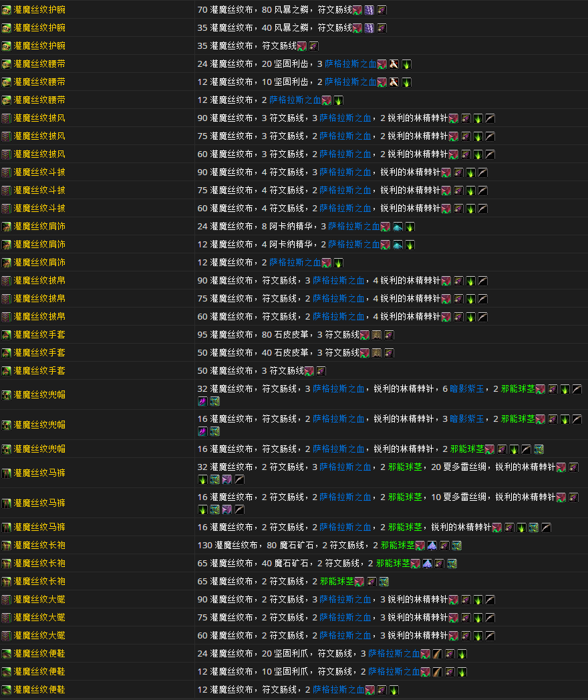Open 萨格拉斯之血 link in 12 灌魔丝纹布, 10 坚固利齿 row
588x700 pixels.
pos(351,82)
